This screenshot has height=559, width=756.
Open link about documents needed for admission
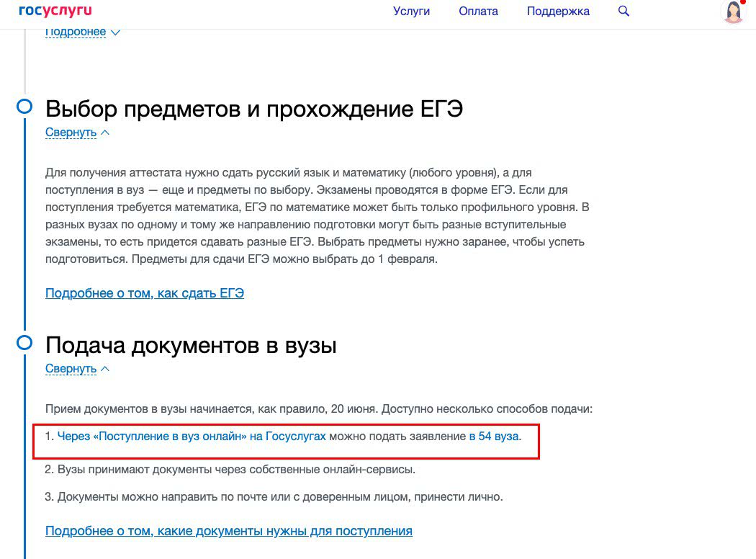[x=228, y=531]
